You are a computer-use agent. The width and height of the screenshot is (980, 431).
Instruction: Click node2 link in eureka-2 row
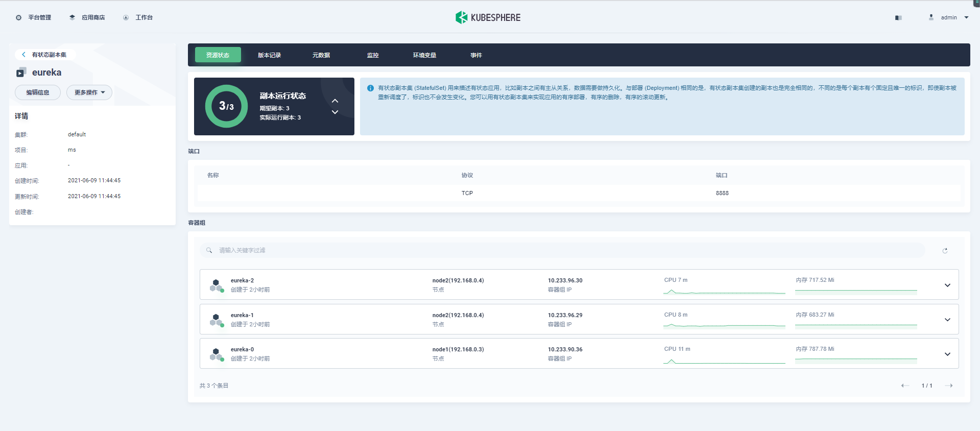point(458,280)
